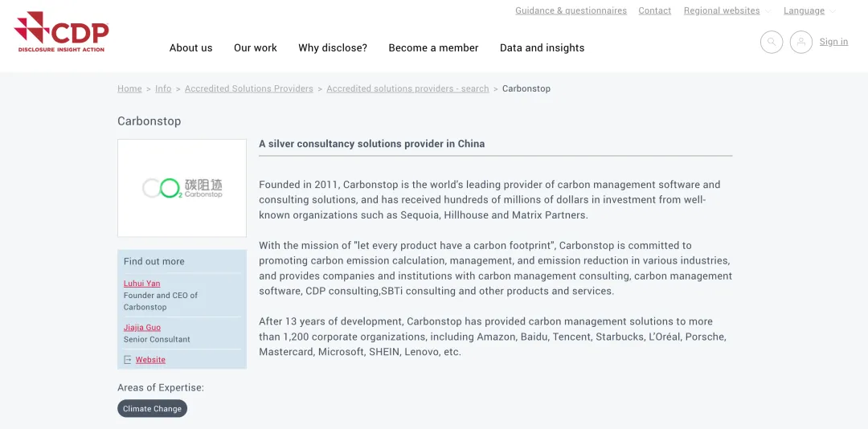Image resolution: width=868 pixels, height=429 pixels.
Task: Open Guidance & questionnaires link
Action: coord(571,11)
